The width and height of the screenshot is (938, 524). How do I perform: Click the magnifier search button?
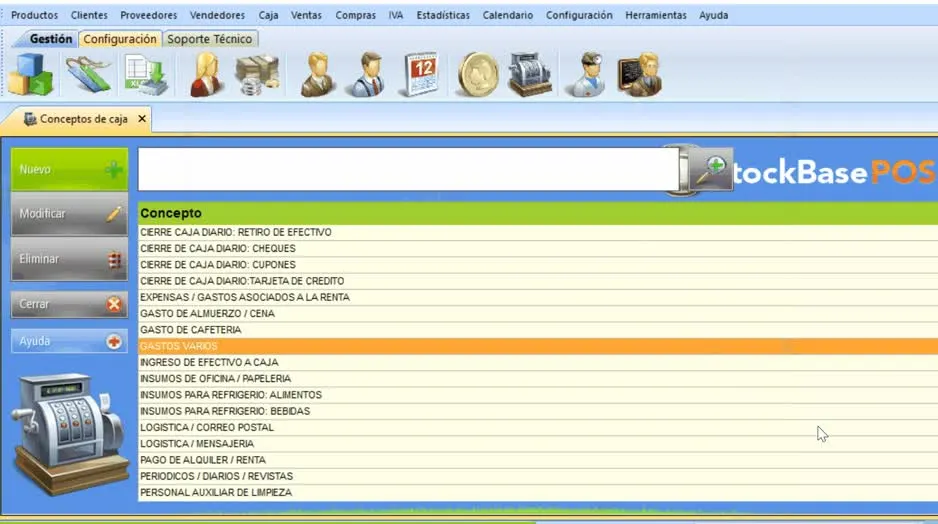click(x=711, y=170)
